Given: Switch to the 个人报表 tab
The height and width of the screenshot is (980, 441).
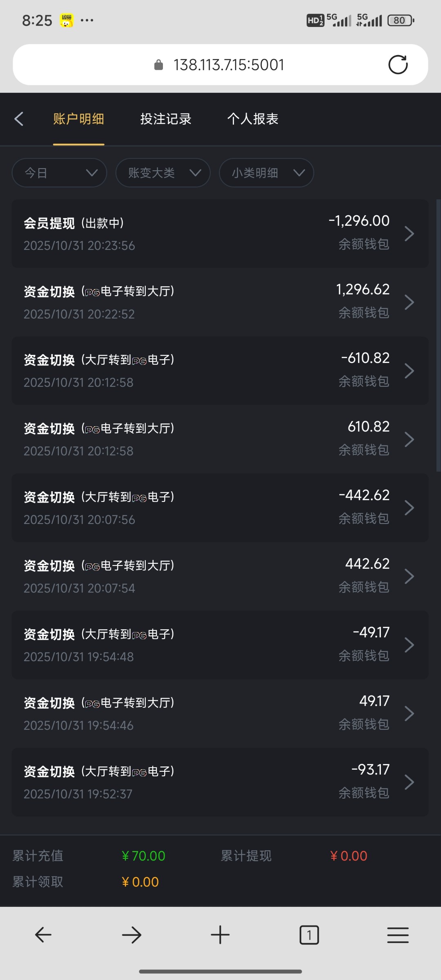Looking at the screenshot, I should click(x=253, y=119).
